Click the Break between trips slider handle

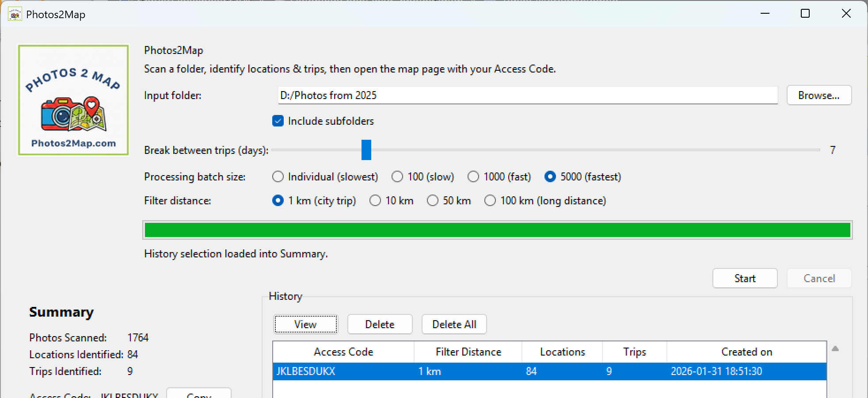point(366,150)
